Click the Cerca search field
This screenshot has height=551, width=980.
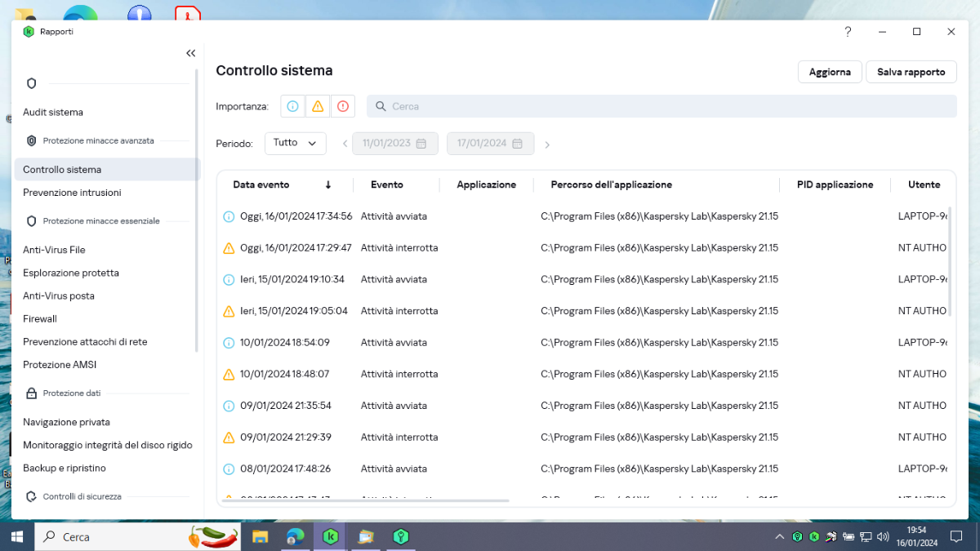pyautogui.click(x=670, y=106)
